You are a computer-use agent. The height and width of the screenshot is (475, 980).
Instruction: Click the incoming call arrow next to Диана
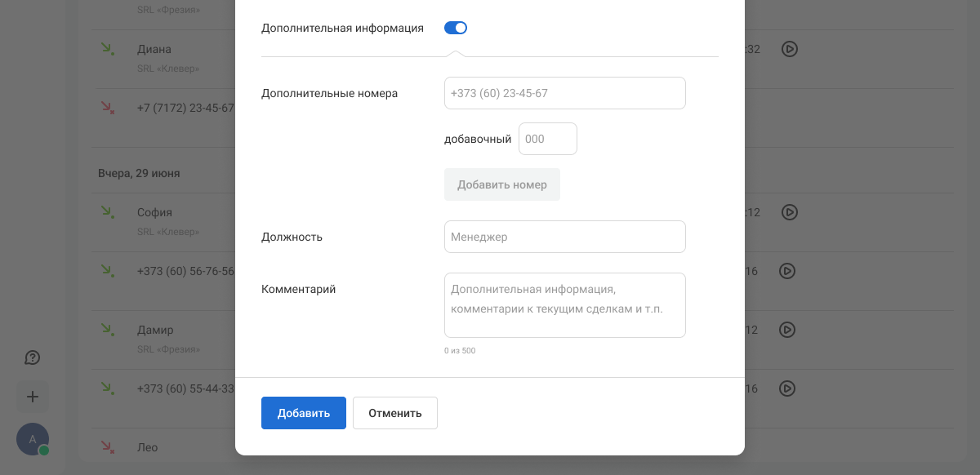[107, 49]
